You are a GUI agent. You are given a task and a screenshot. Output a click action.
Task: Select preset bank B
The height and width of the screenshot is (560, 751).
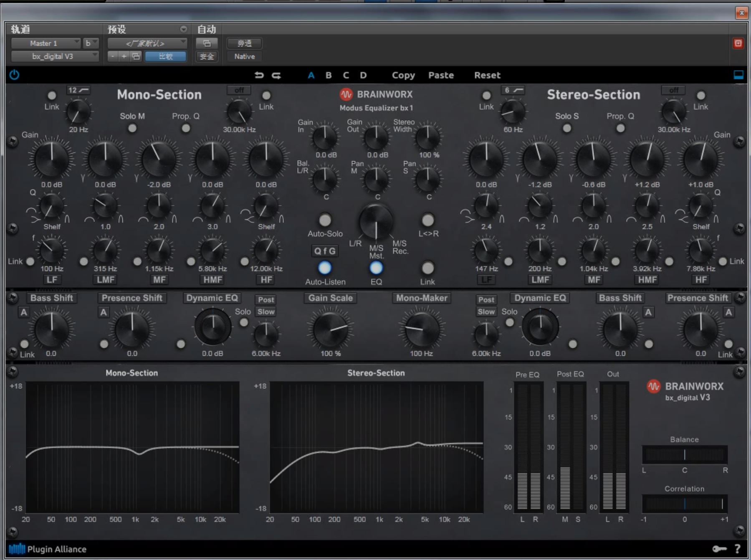coord(329,75)
